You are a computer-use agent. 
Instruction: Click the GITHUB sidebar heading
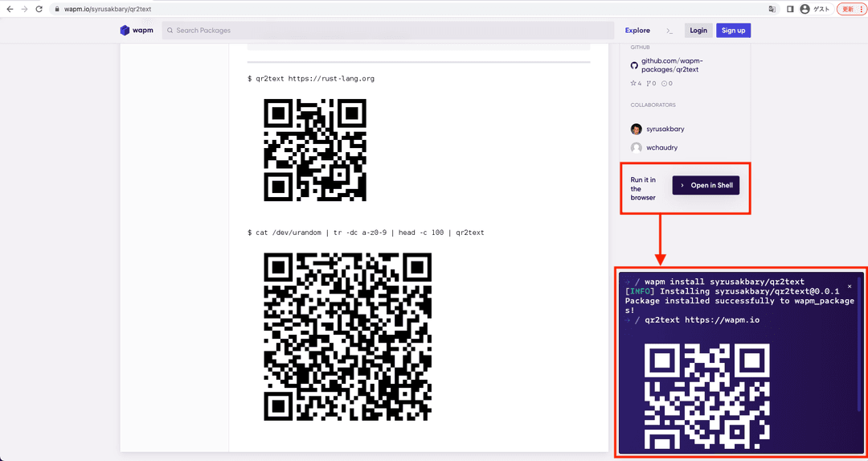click(x=640, y=47)
